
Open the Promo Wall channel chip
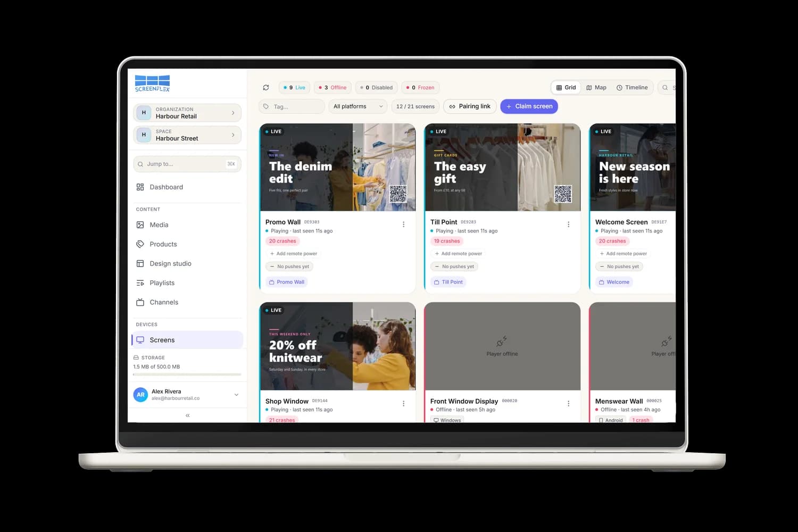[287, 282]
